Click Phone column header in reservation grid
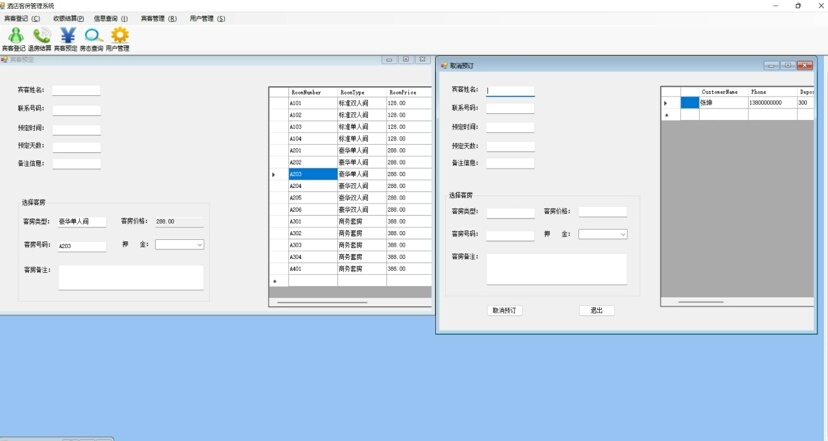828x441 pixels. (x=773, y=92)
